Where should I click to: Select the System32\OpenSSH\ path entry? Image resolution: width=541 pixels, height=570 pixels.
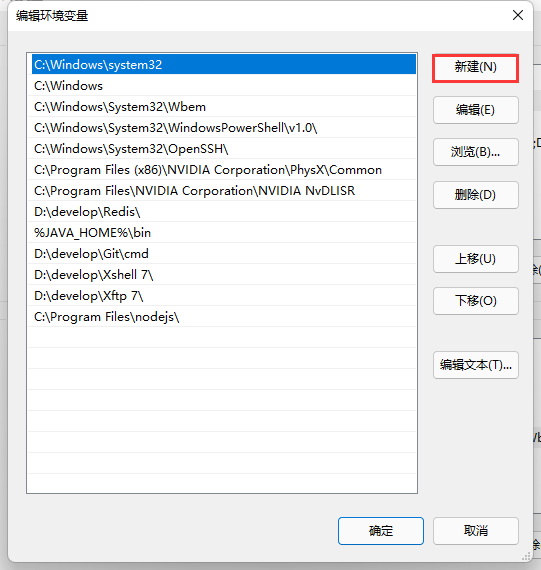pos(222,149)
